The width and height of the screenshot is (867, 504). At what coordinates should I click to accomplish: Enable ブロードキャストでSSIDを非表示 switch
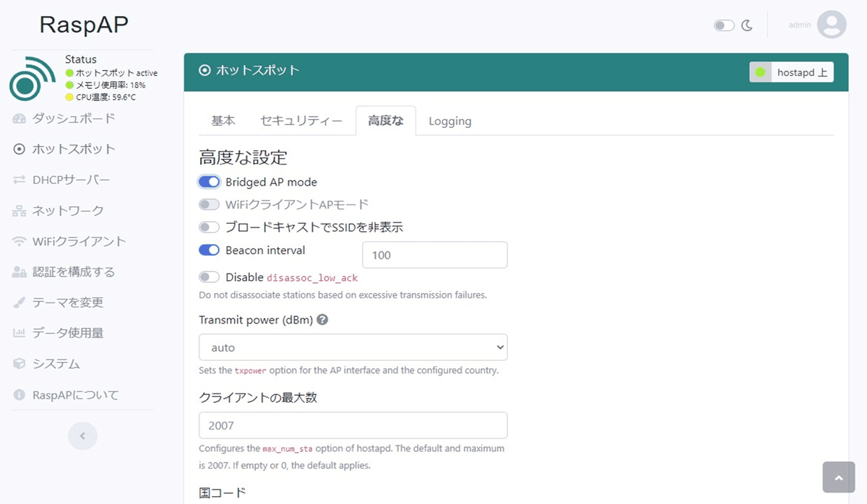click(x=209, y=227)
